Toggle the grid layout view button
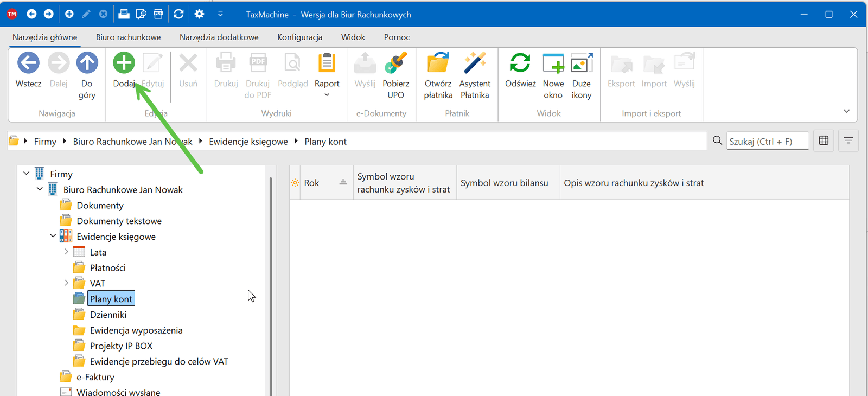The height and width of the screenshot is (396, 868). [x=824, y=141]
